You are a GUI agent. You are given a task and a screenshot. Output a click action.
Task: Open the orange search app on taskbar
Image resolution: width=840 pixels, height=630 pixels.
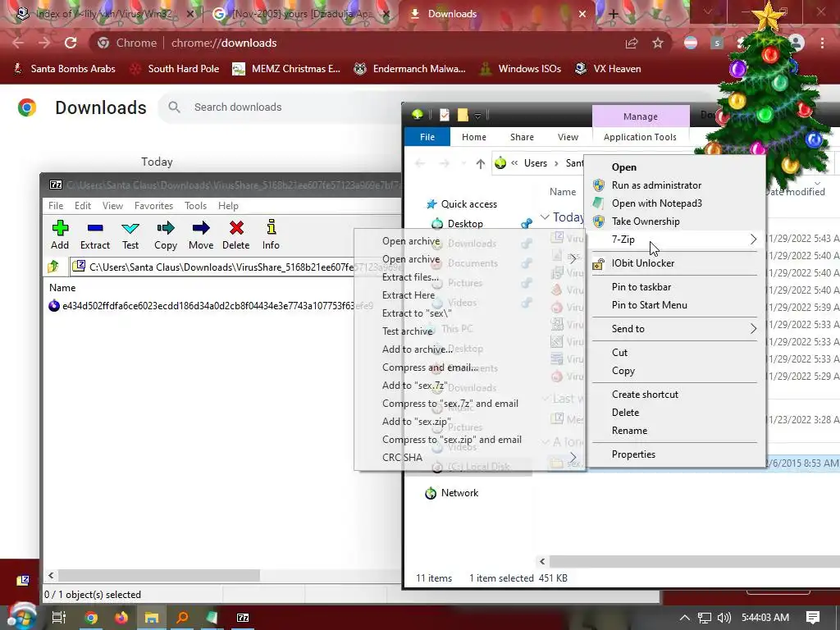coord(182,618)
